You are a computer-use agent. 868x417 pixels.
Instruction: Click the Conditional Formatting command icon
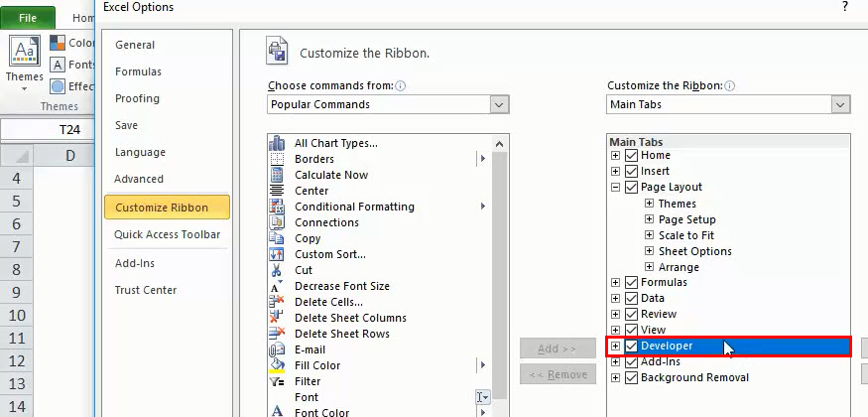pos(278,207)
